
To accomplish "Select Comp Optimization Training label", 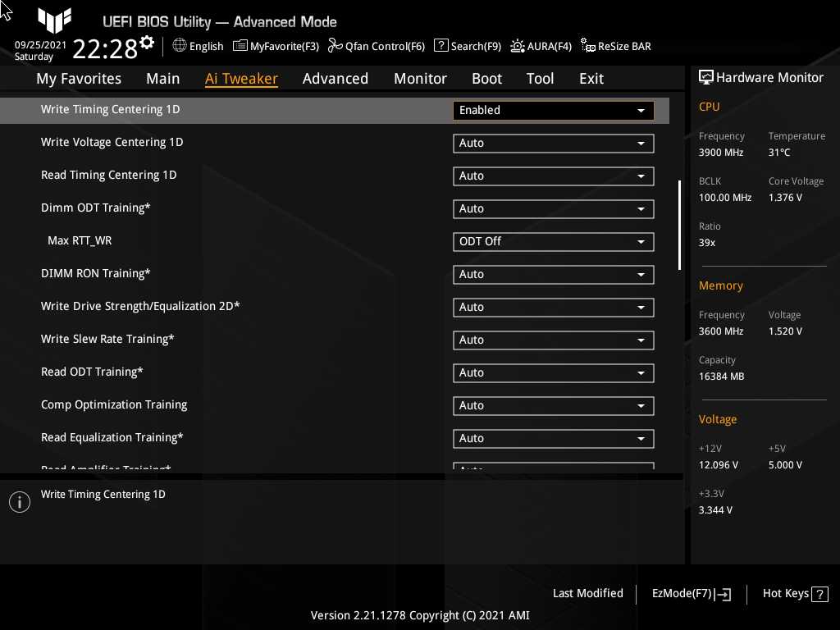I will [114, 404].
